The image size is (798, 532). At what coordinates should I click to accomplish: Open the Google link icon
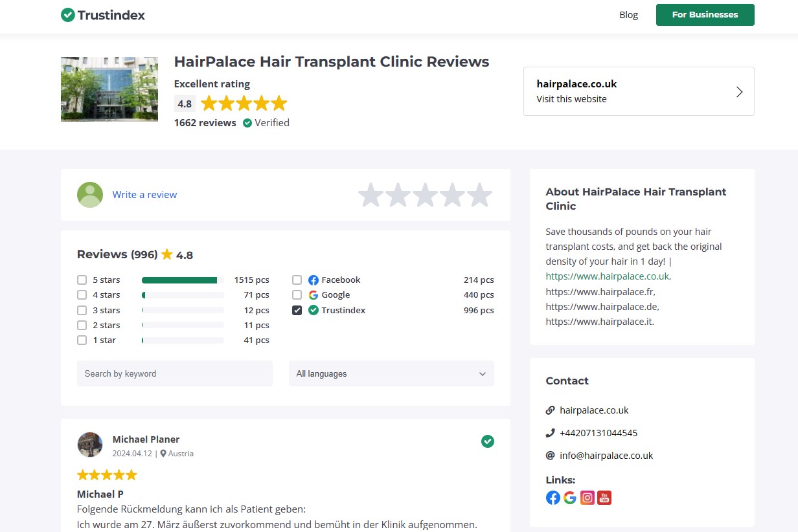click(x=570, y=498)
